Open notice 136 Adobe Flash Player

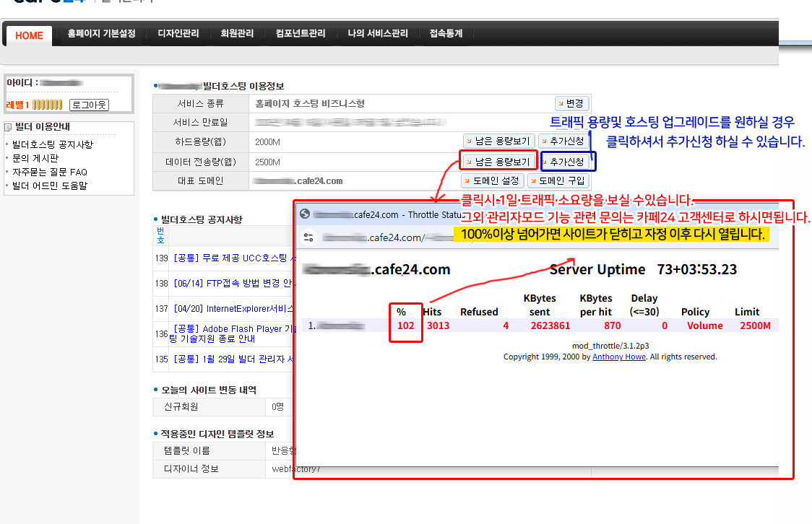232,333
